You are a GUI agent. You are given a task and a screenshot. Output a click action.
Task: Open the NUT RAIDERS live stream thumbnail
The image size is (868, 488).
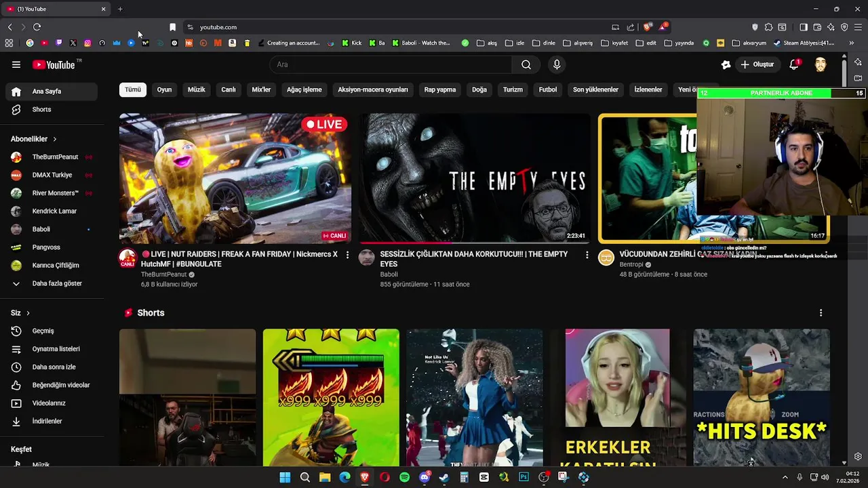pos(235,178)
